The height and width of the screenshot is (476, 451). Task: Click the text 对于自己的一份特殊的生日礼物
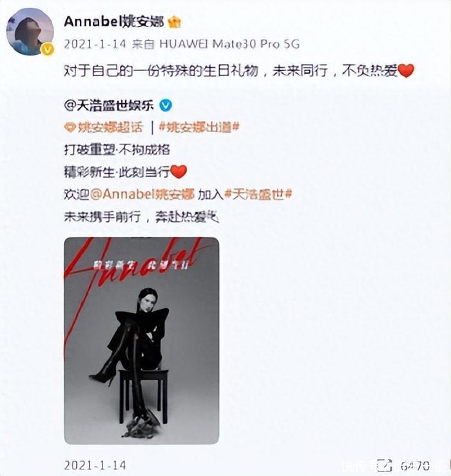(x=161, y=71)
